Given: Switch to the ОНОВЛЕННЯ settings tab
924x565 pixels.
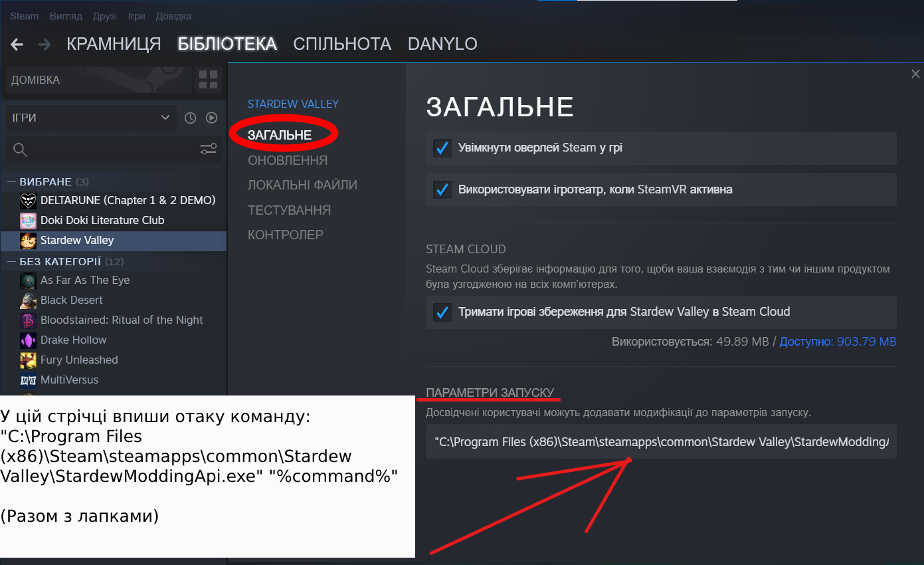Looking at the screenshot, I should [288, 160].
